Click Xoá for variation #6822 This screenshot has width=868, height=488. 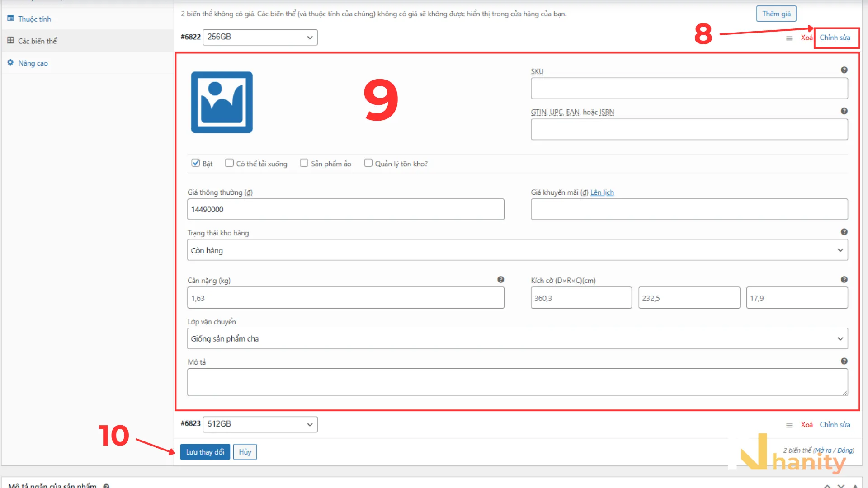[x=807, y=38]
